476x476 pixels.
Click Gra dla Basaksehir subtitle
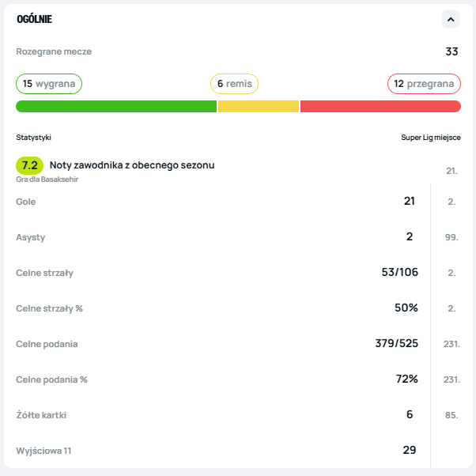pyautogui.click(x=47, y=179)
